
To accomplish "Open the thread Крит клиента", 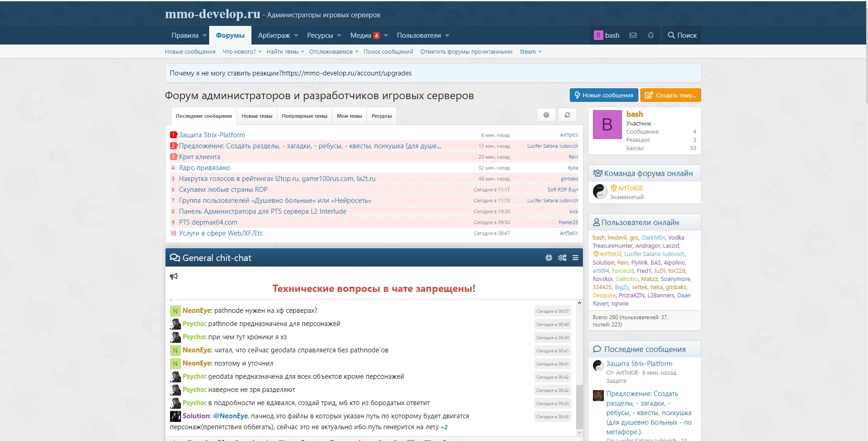I will pyautogui.click(x=200, y=157).
